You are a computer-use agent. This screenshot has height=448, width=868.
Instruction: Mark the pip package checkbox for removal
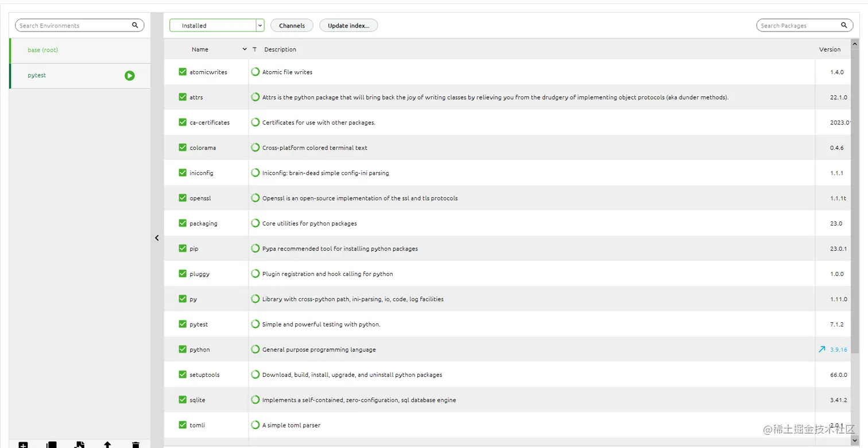(x=183, y=248)
